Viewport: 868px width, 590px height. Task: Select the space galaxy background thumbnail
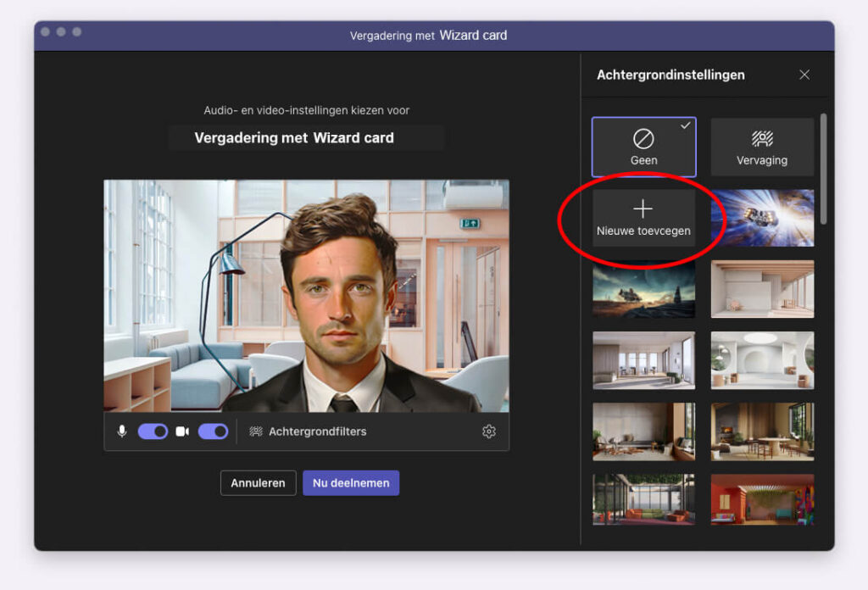[762, 218]
